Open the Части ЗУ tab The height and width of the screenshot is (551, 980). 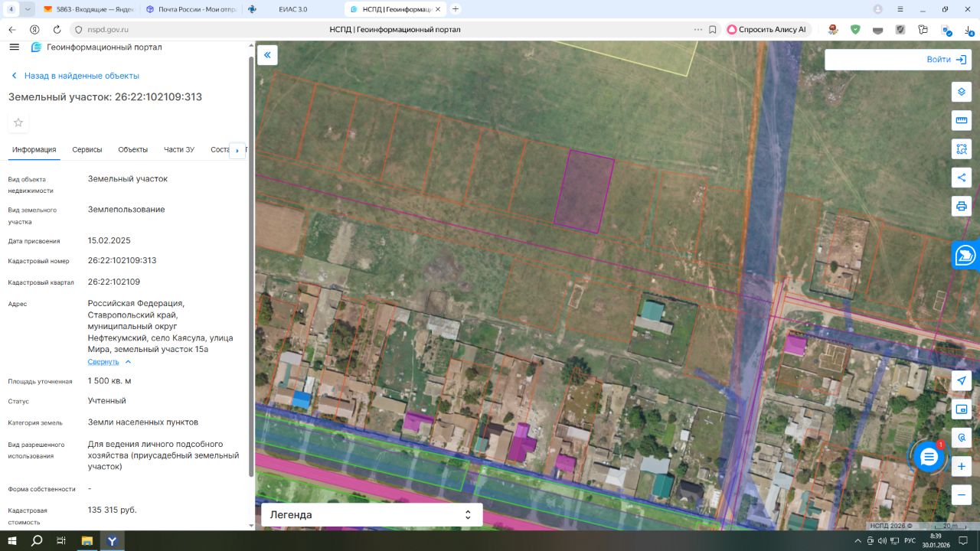(x=179, y=150)
